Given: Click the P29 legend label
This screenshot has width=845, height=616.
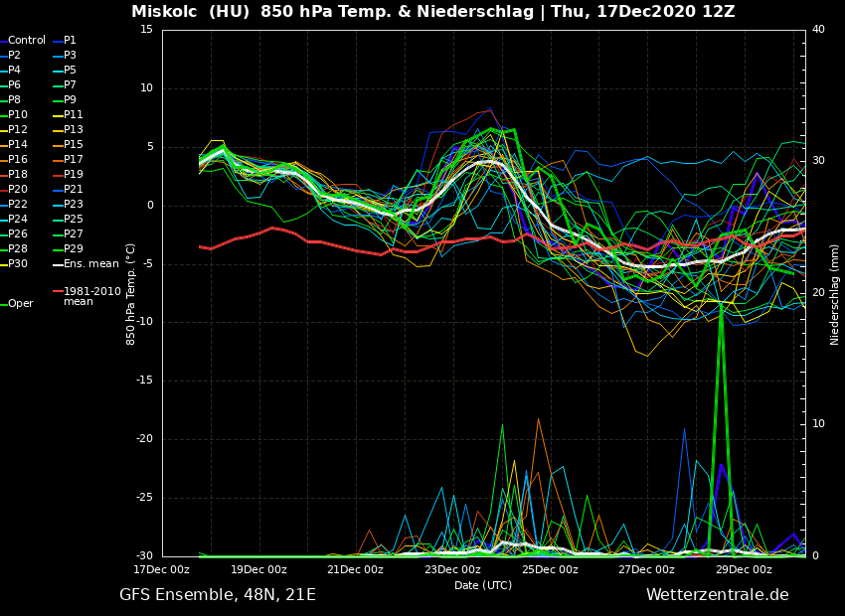Looking at the screenshot, I should [74, 249].
